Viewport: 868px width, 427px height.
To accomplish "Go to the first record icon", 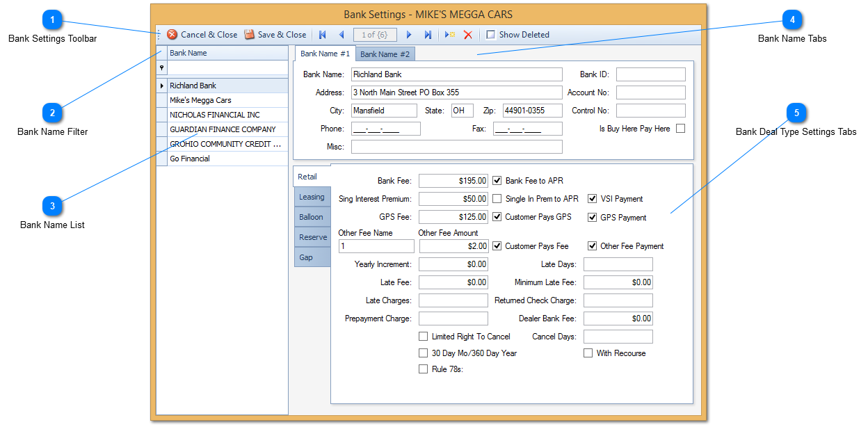I will click(x=323, y=35).
